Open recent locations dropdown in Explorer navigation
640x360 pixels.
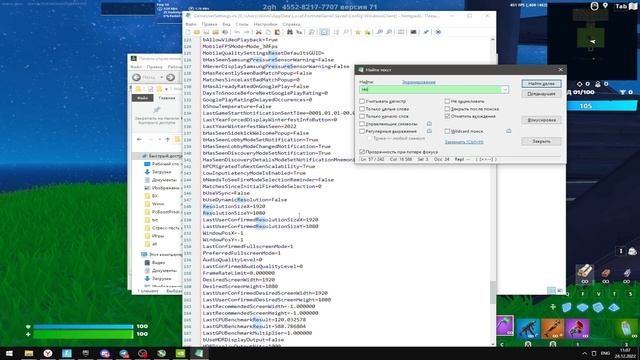coord(160,139)
